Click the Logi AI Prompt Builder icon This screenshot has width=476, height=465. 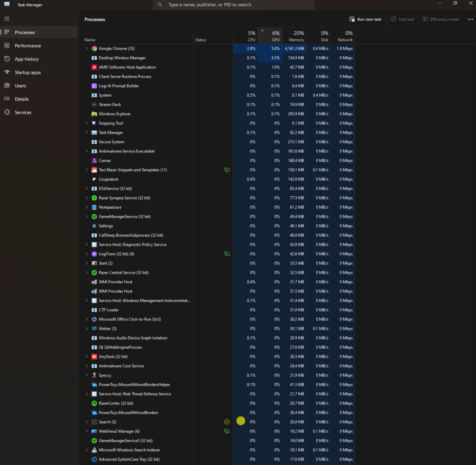(x=94, y=86)
